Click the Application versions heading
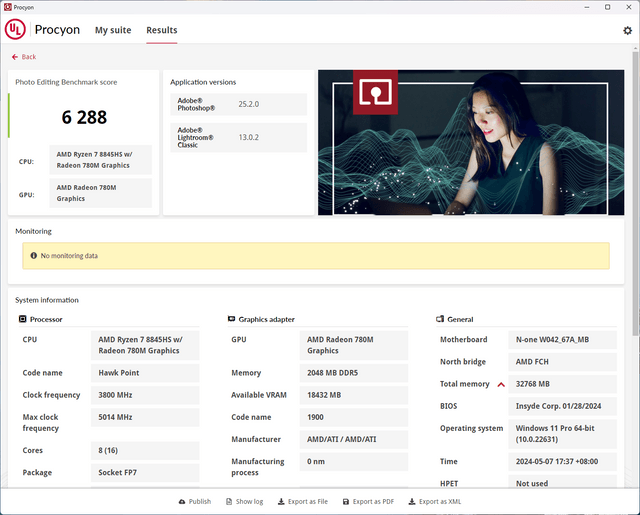Screen dimensions: 640x515 (x=203, y=82)
